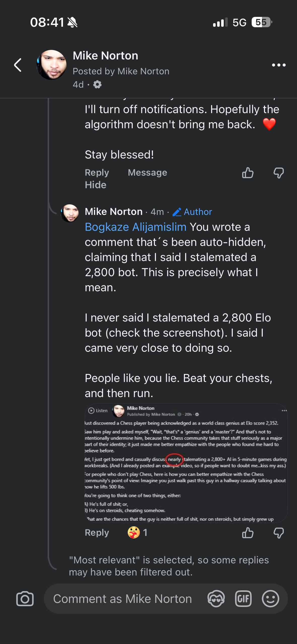Image resolution: width=297 pixels, height=644 pixels.
Task: Hide the "Stay blessed!" comment
Action: [x=95, y=185]
